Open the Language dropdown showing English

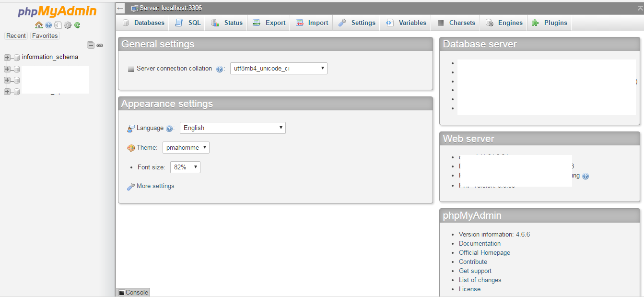click(x=233, y=128)
